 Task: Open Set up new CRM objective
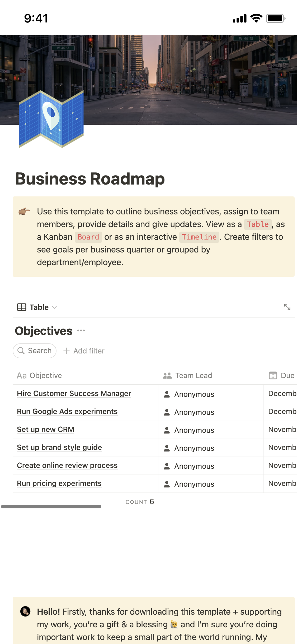click(x=45, y=430)
